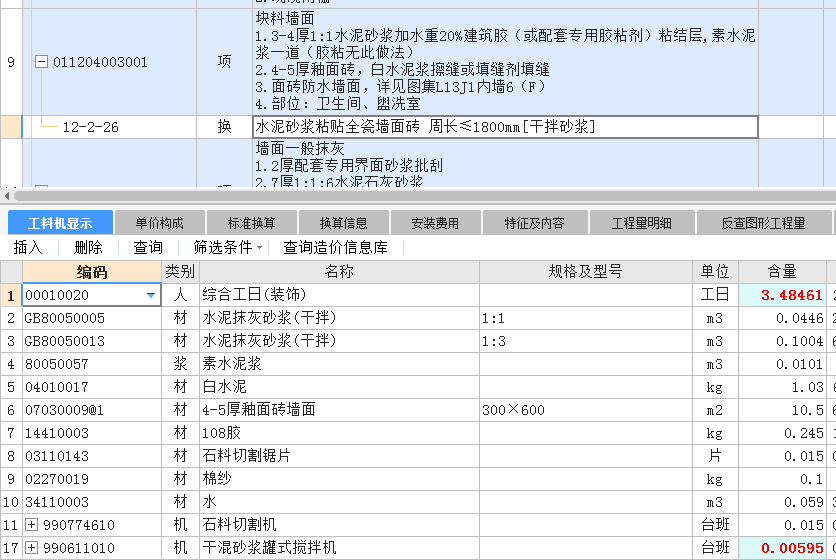Screen dimensions: 836x560
Task: Select the 名称 column header
Action: coord(339,272)
